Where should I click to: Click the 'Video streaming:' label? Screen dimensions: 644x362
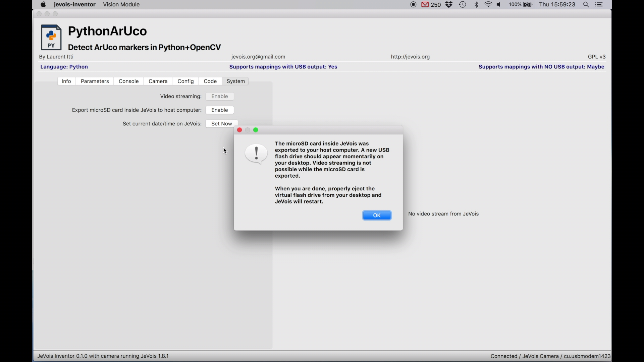[x=181, y=97]
